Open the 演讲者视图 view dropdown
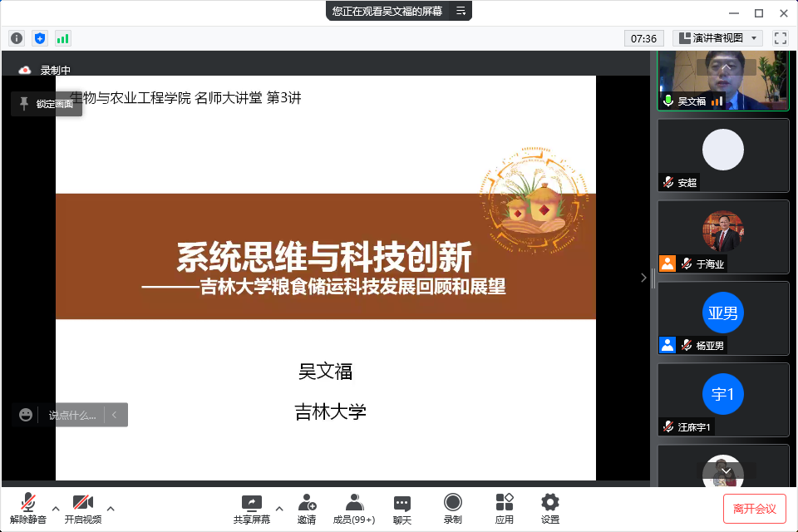 tap(717, 38)
